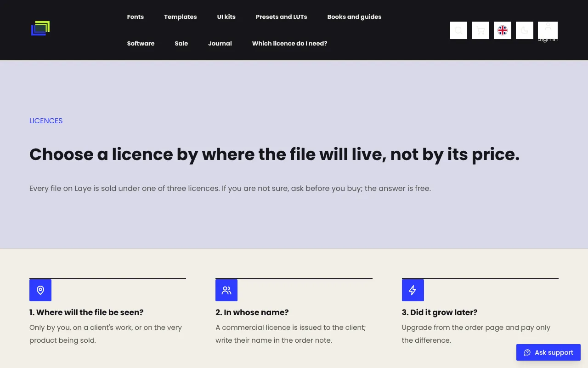Open the shopping cart icon

(481, 30)
